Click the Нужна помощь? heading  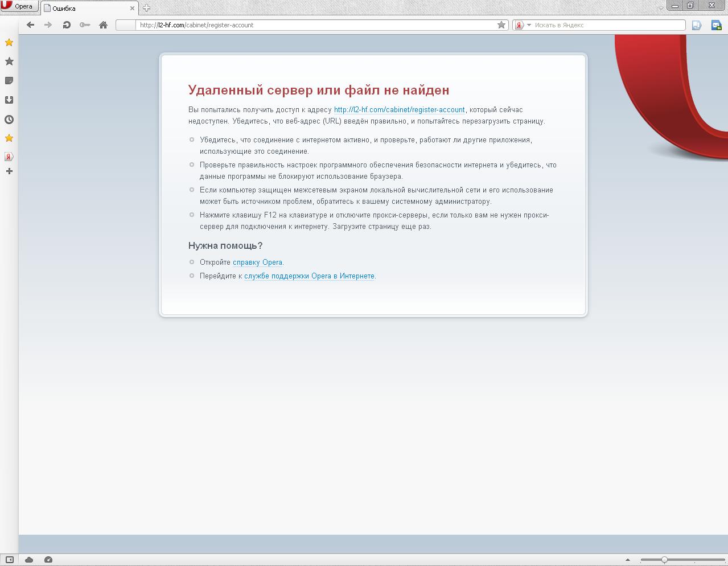(x=225, y=246)
